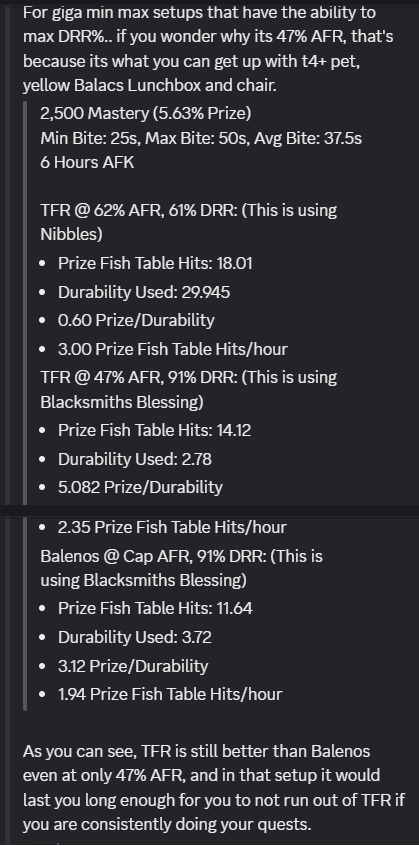Click 'Durability Used: 3.72' bullet
419x846 pixels.
tap(134, 637)
